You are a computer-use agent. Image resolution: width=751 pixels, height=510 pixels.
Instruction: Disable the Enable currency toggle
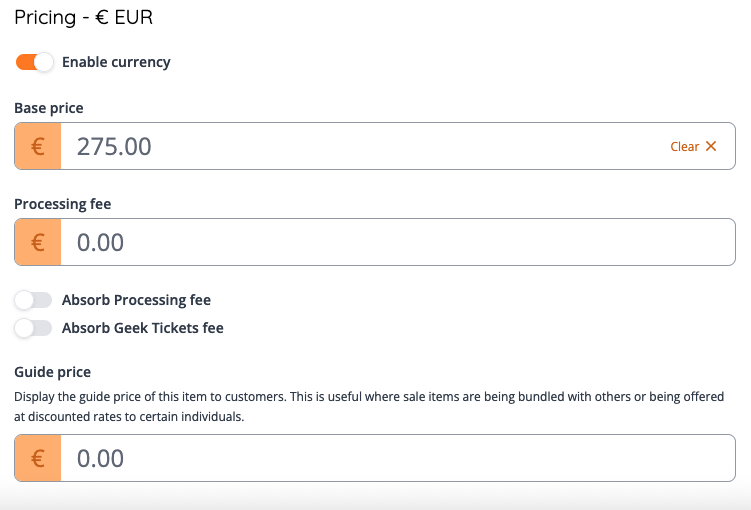click(x=34, y=62)
